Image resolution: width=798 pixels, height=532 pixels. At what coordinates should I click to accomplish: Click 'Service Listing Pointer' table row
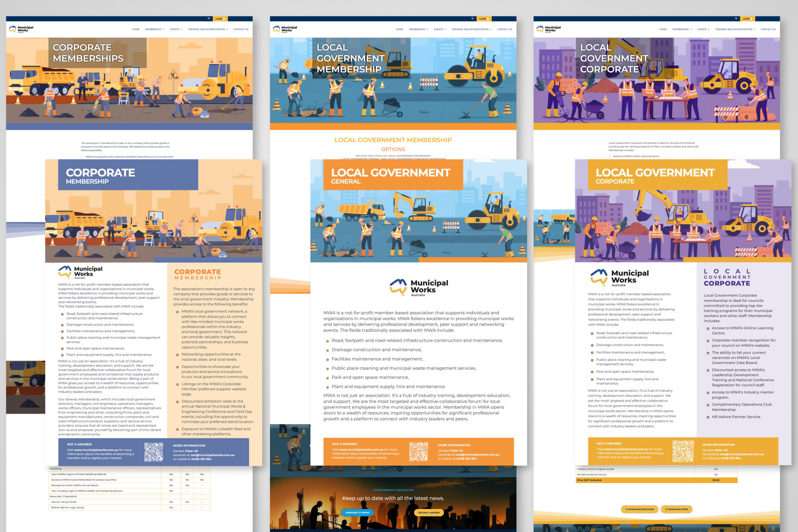tap(129, 502)
